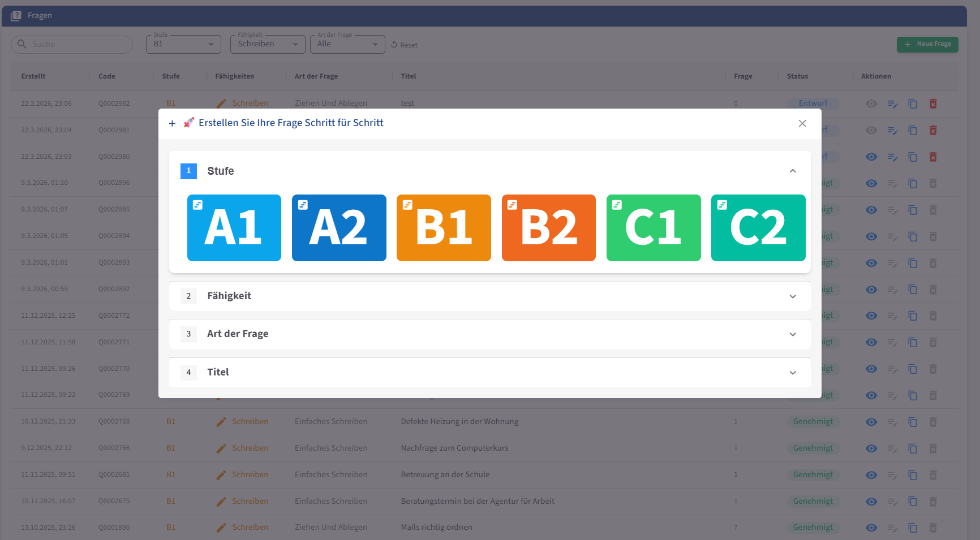Toggle visibility eye for question Q0002675
The height and width of the screenshot is (540, 980).
(x=871, y=502)
